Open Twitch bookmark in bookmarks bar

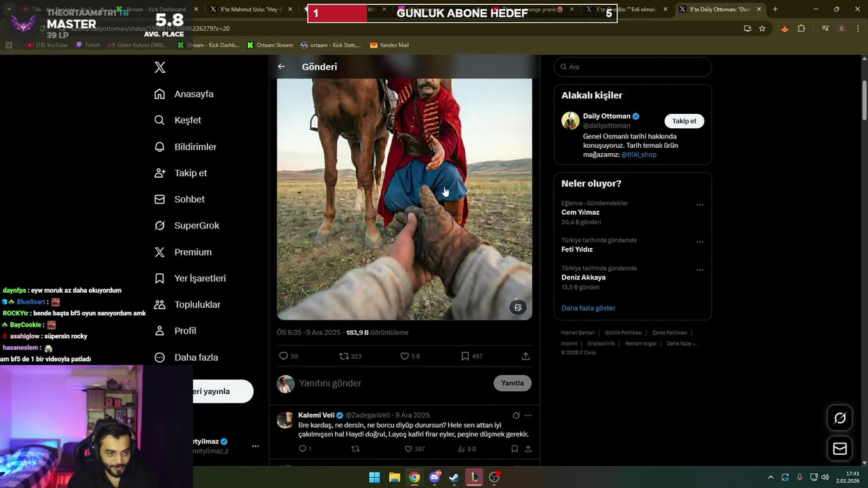click(x=87, y=45)
